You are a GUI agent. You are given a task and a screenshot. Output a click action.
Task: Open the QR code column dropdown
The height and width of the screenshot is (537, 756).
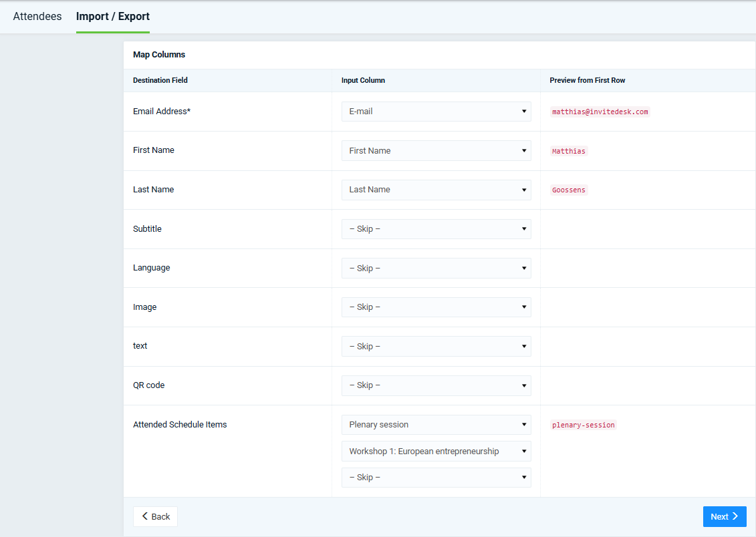[x=436, y=385]
